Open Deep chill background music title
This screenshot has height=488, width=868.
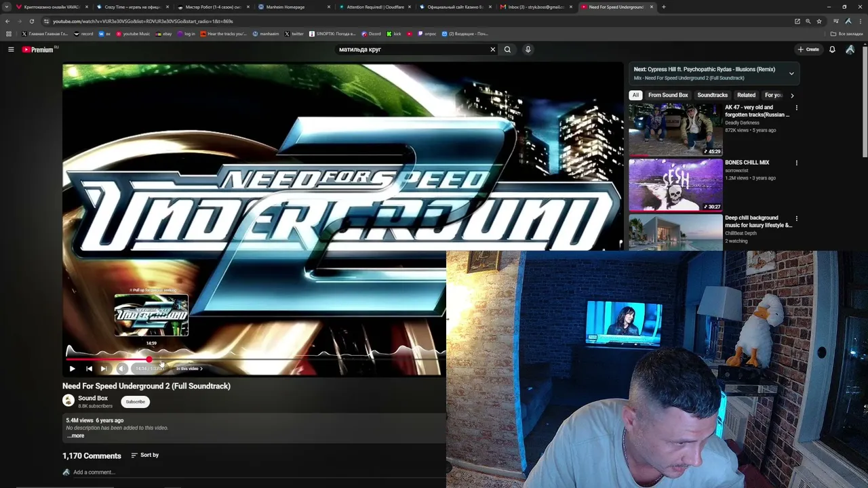coord(758,222)
